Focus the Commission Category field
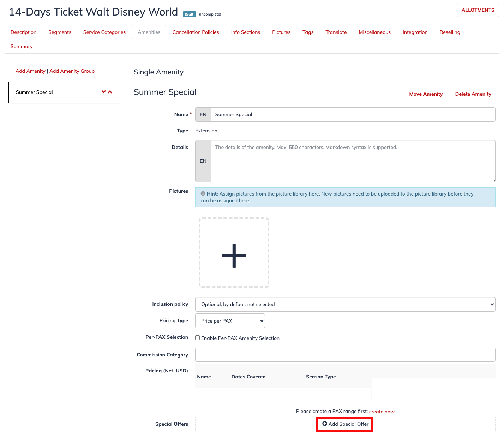Viewport: 504px width, 444px height. [345, 355]
